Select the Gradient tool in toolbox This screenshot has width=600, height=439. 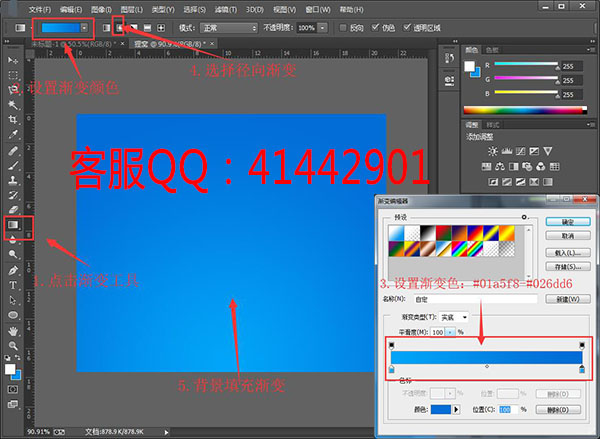[x=13, y=225]
